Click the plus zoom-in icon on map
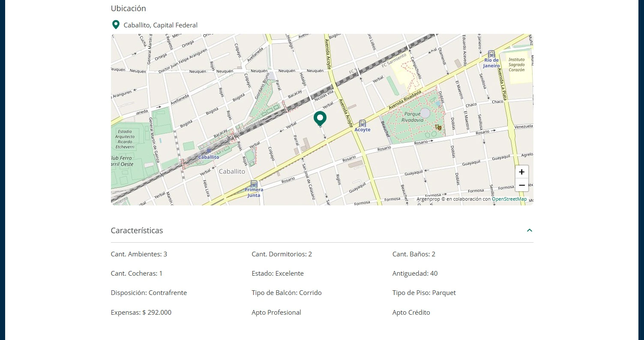Image resolution: width=644 pixels, height=340 pixels. coord(521,172)
